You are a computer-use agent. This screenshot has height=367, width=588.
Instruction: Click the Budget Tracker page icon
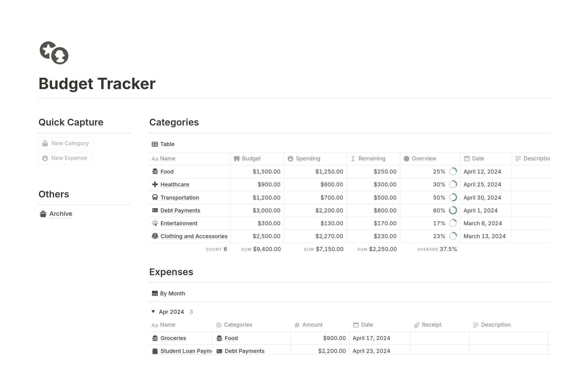(x=54, y=53)
